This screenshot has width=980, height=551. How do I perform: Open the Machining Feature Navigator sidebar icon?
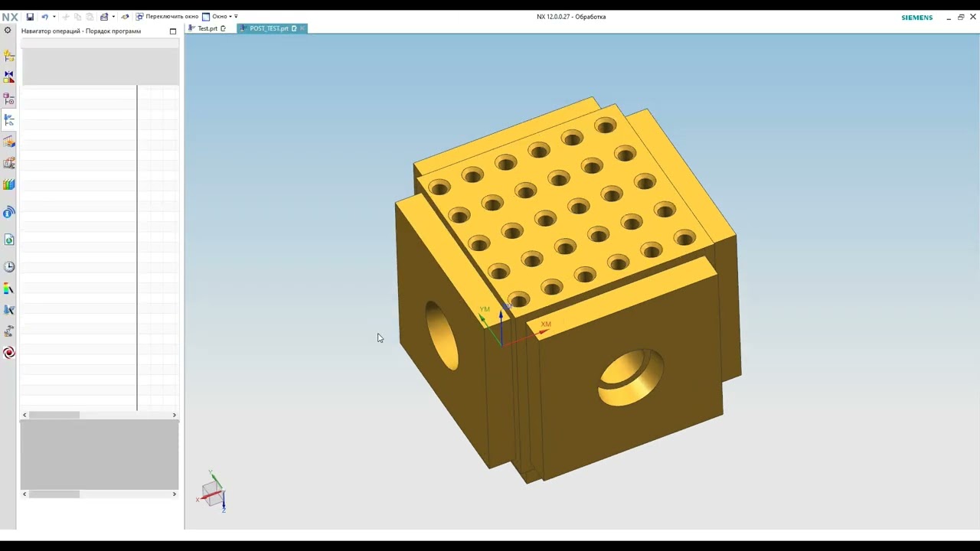coord(9,142)
